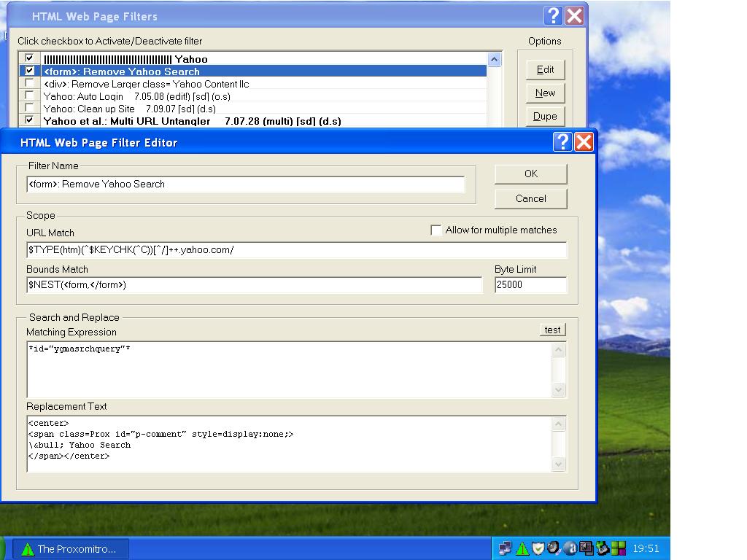The height and width of the screenshot is (560, 747).
Task: Click the blue globe 'a' tray icon
Action: pos(571,548)
